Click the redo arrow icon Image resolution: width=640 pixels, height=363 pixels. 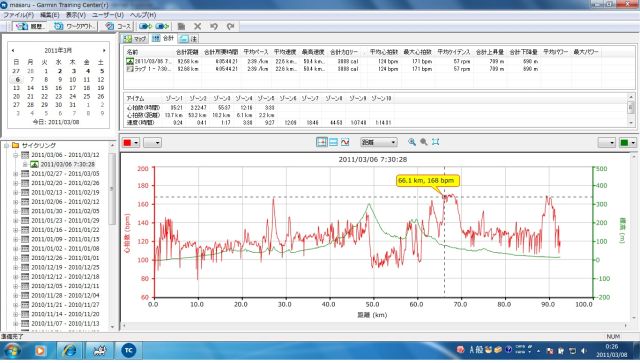pyautogui.click(x=231, y=26)
